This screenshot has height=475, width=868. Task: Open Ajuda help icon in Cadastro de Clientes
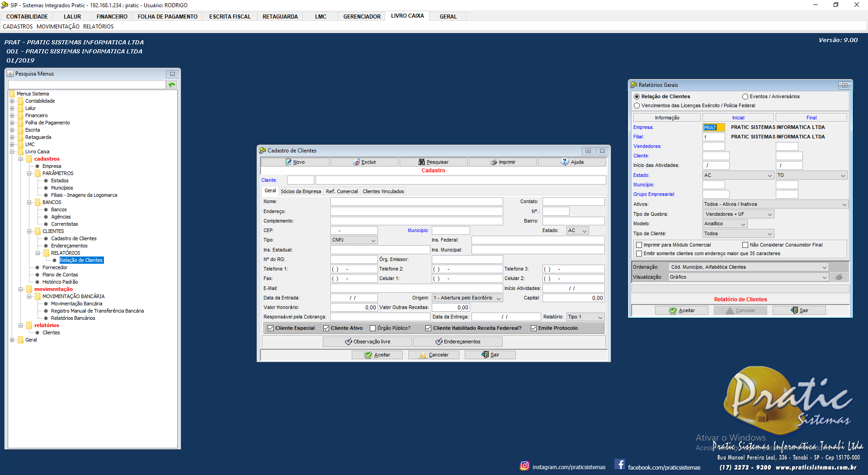pos(565,161)
